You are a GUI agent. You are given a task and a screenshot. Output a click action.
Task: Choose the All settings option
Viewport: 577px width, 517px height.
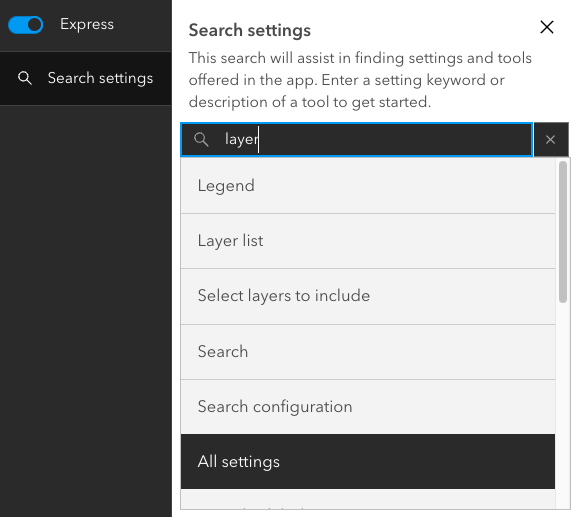click(x=368, y=461)
